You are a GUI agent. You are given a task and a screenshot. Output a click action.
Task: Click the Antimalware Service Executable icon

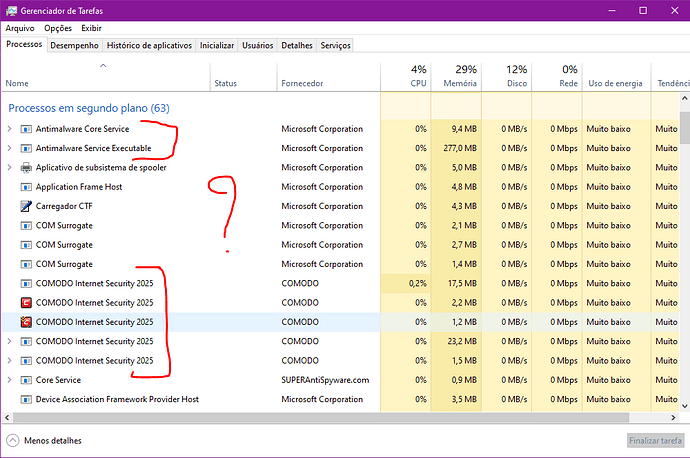click(x=26, y=148)
